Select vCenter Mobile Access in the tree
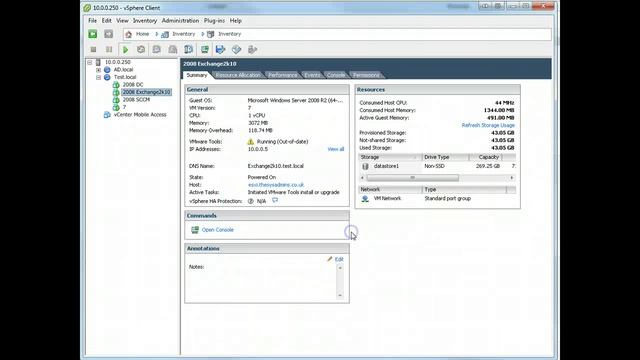Viewport: 640px width, 360px height. [140, 115]
